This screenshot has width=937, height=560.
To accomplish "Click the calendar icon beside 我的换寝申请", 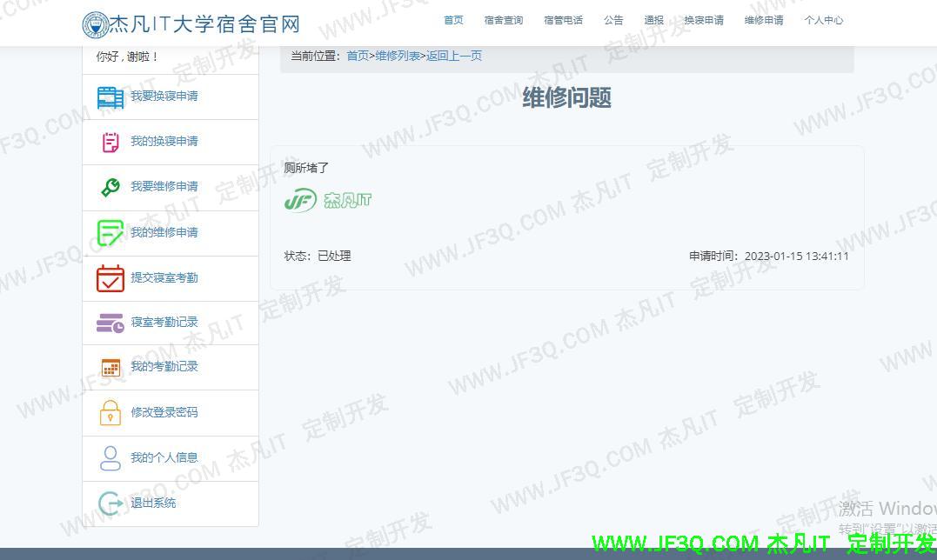I will tap(109, 142).
